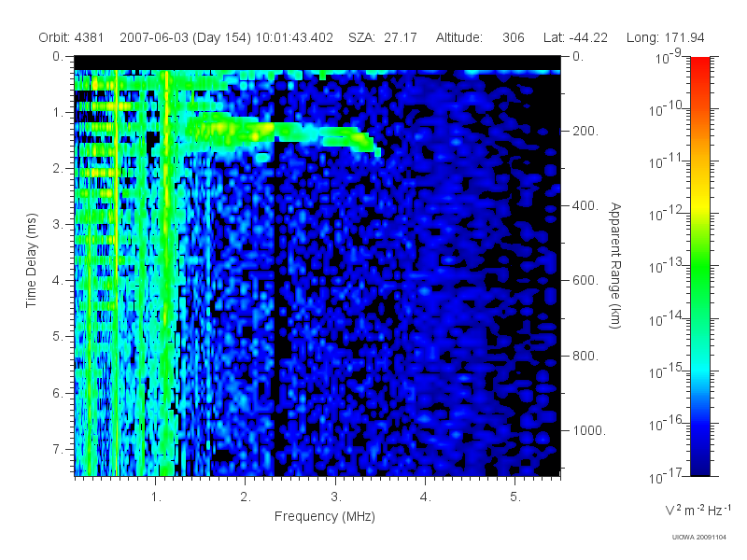Click the Lat: -44.22 value
747x560 pixels.
pyautogui.click(x=575, y=37)
